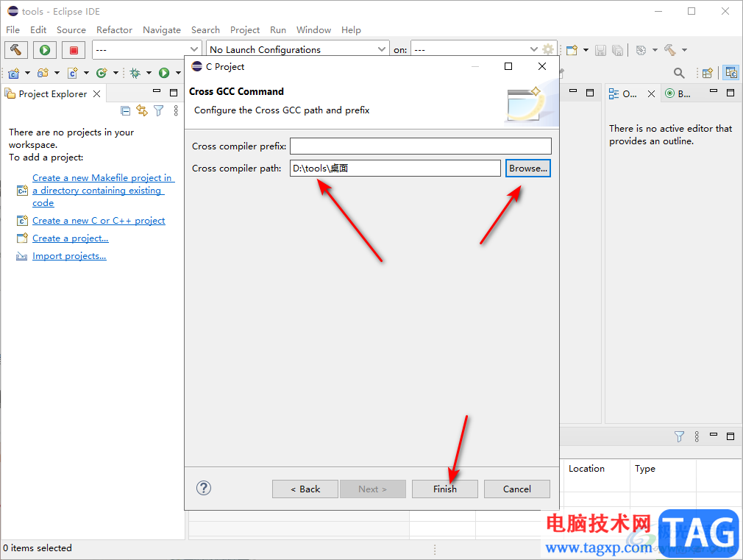This screenshot has width=743, height=560.
Task: Click Open Perspective toolbar icon
Action: tap(708, 73)
